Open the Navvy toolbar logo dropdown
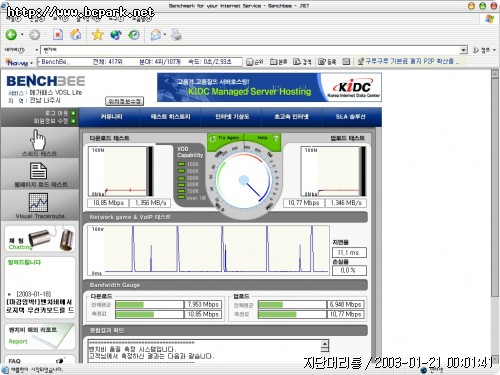The height and width of the screenshot is (375, 500). coord(19,62)
